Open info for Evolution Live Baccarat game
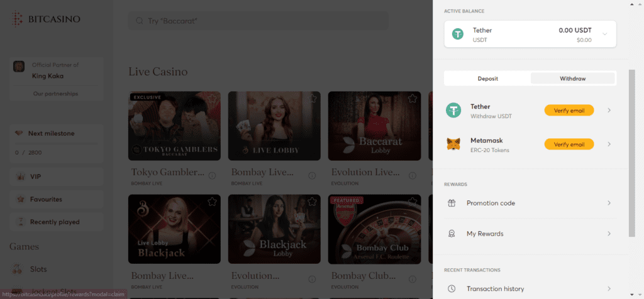The image size is (644, 299). coord(412,175)
